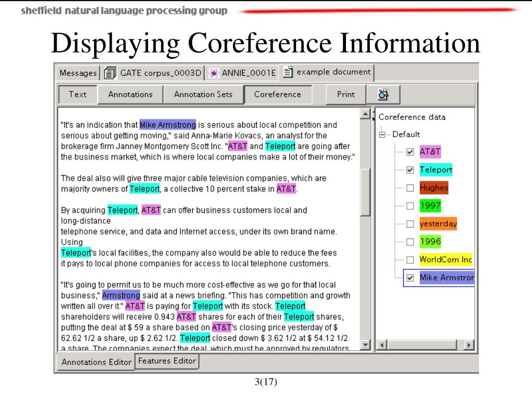The width and height of the screenshot is (532, 399).
Task: Click the ANNIE_0001E application icon
Action: (x=214, y=73)
